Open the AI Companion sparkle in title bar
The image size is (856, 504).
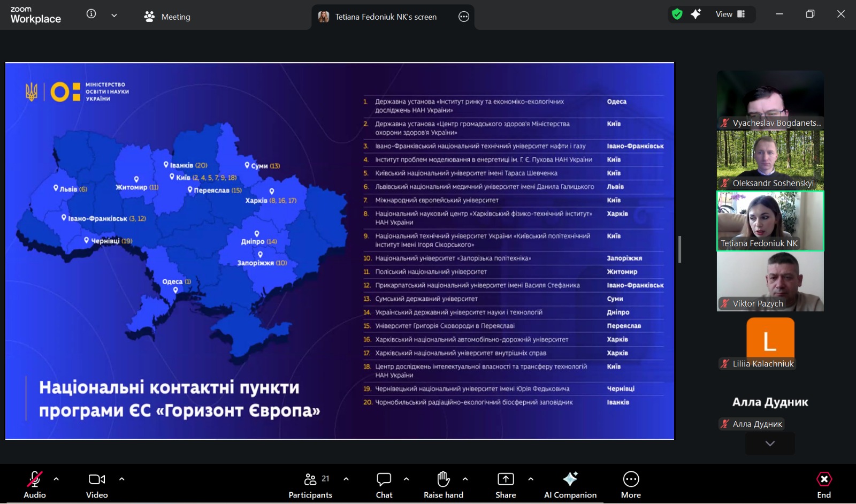coord(695,14)
